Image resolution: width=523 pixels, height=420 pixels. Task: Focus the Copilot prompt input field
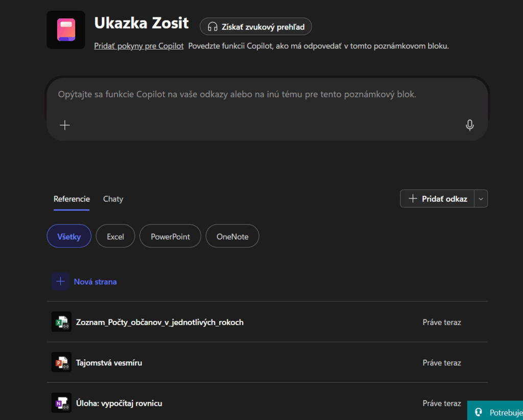click(x=267, y=109)
